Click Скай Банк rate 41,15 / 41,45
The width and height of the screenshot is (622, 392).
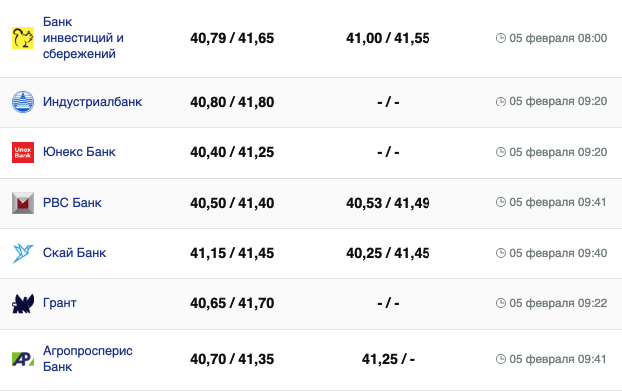click(x=232, y=253)
